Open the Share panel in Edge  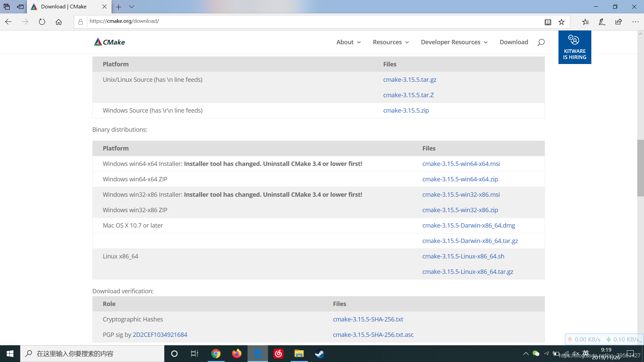(x=619, y=21)
